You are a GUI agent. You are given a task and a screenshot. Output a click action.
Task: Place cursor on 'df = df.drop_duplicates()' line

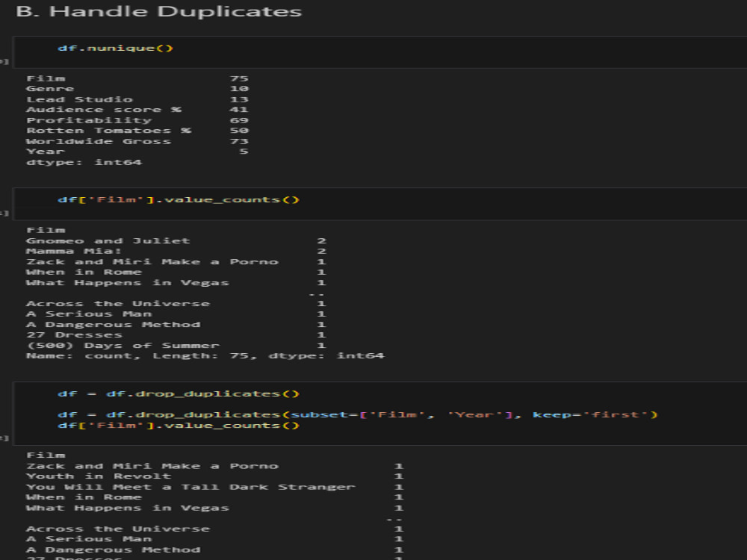(179, 393)
